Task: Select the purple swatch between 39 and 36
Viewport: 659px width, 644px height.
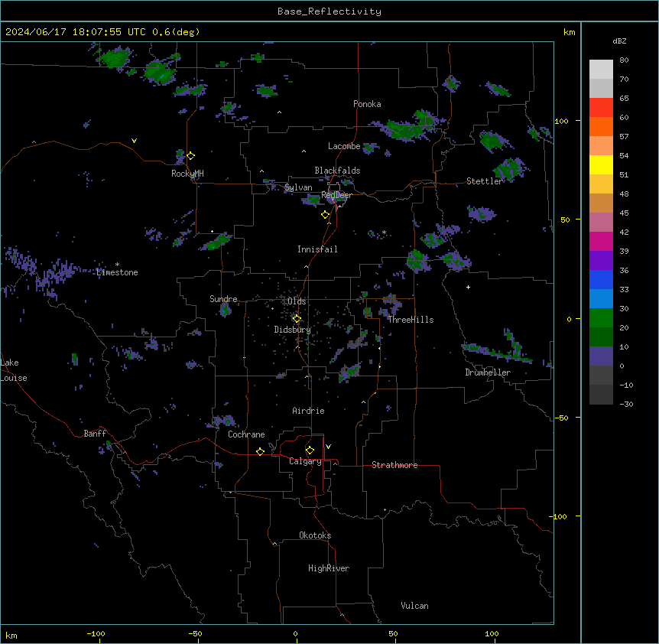Action: pyautogui.click(x=601, y=261)
